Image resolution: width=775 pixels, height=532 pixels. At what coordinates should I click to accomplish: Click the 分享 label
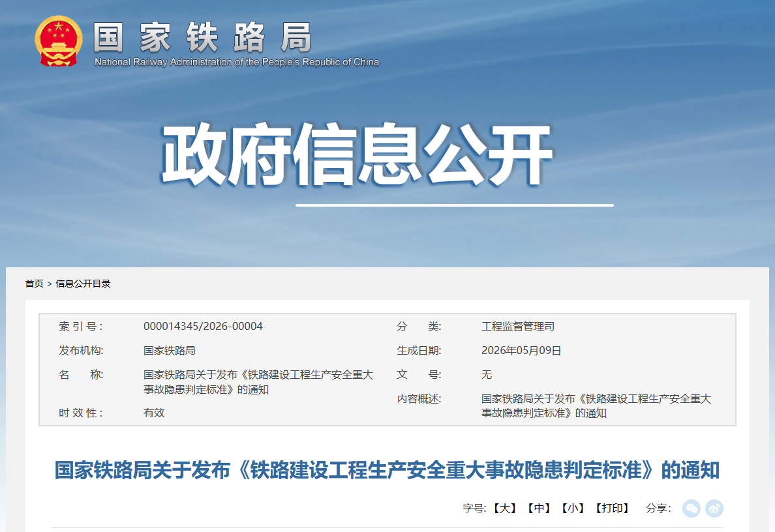(658, 509)
